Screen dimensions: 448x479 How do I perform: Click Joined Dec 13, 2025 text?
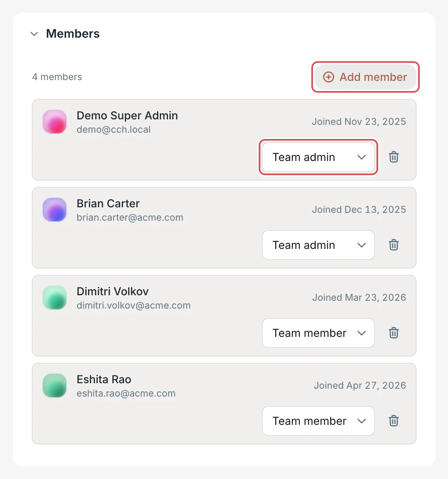(x=359, y=210)
